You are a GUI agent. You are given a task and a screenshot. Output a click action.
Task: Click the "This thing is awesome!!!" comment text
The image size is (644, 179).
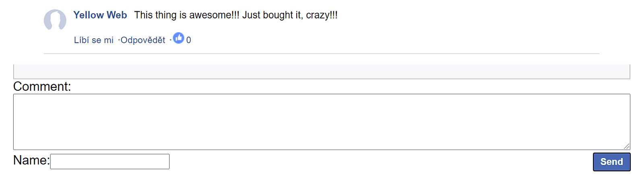pos(187,15)
